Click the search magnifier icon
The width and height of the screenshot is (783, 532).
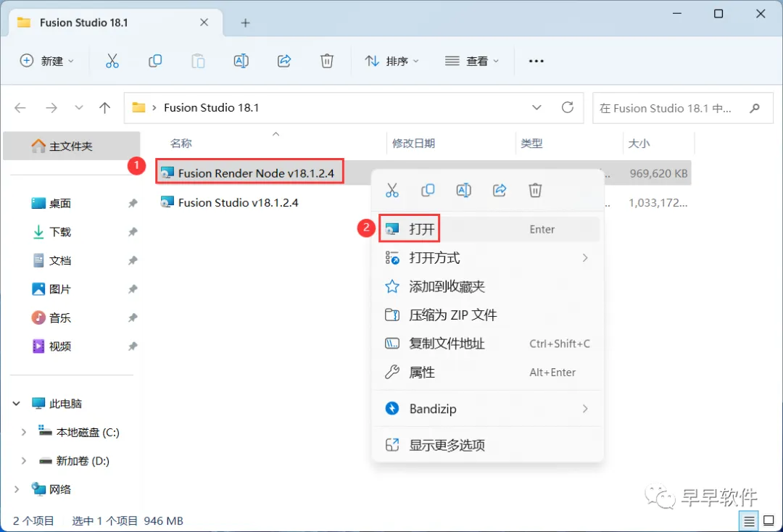755,108
